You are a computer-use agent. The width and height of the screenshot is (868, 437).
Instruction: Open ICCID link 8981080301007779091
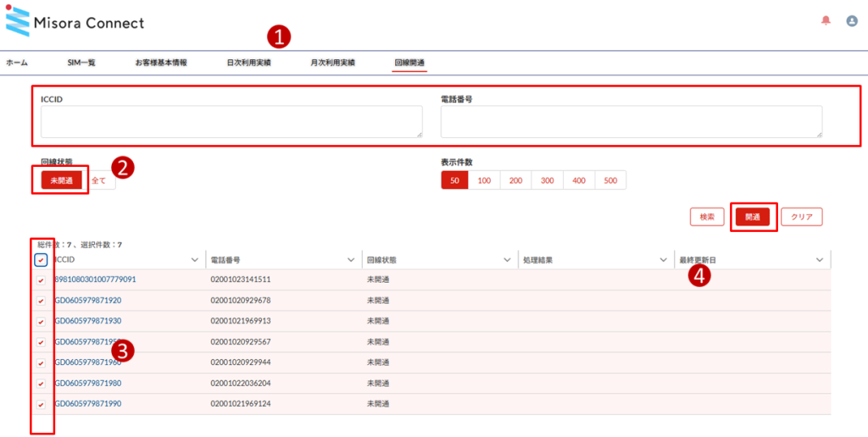95,279
